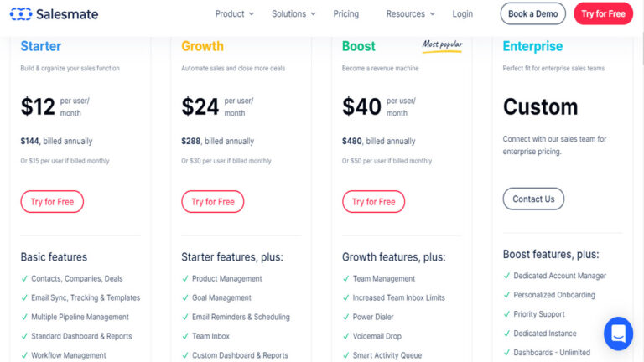644x362 pixels.
Task: Expand the Solutions dropdown menu
Action: click(x=293, y=13)
